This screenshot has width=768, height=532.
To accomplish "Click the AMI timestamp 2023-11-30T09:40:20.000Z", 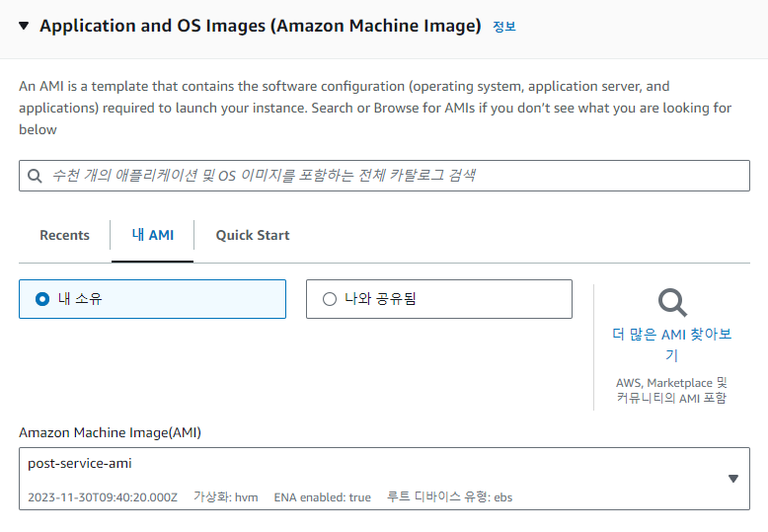I will click(103, 497).
